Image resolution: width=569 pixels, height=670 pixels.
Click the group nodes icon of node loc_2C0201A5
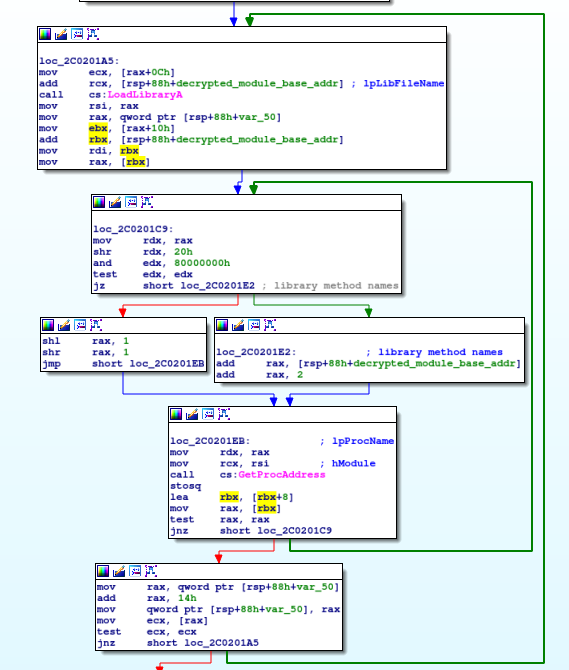coord(77,34)
